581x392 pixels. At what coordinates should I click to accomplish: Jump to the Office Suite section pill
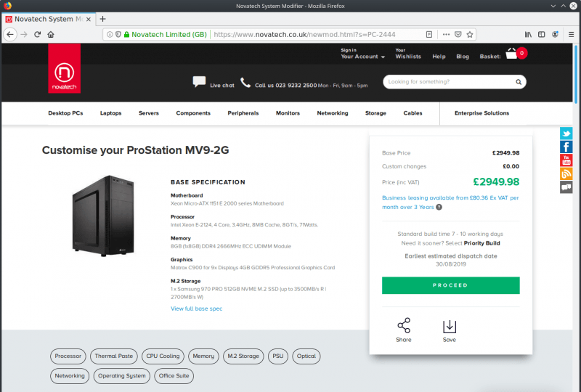tap(174, 376)
